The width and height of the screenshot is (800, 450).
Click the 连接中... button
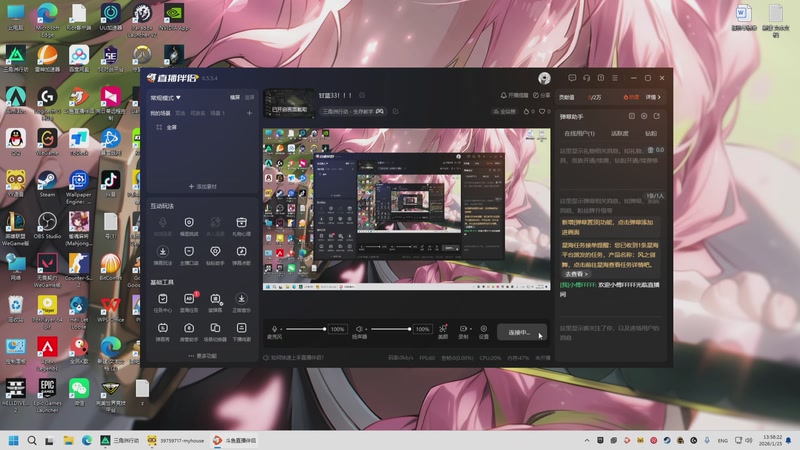coord(522,332)
